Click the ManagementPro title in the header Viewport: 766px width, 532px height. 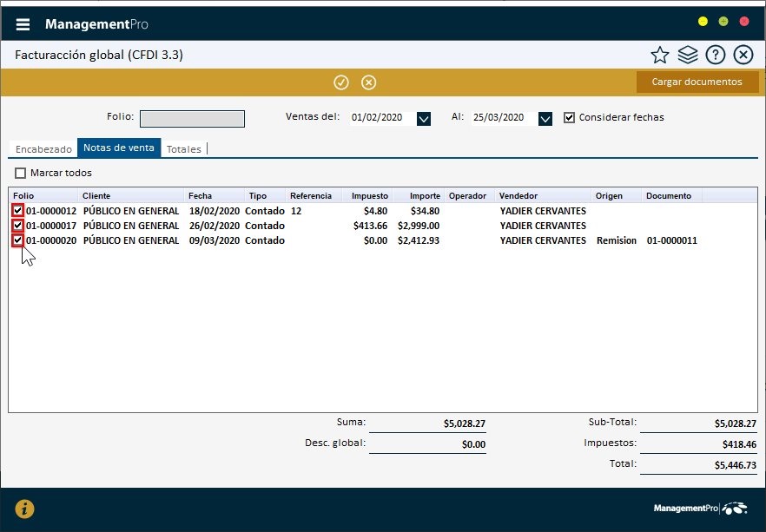(96, 24)
